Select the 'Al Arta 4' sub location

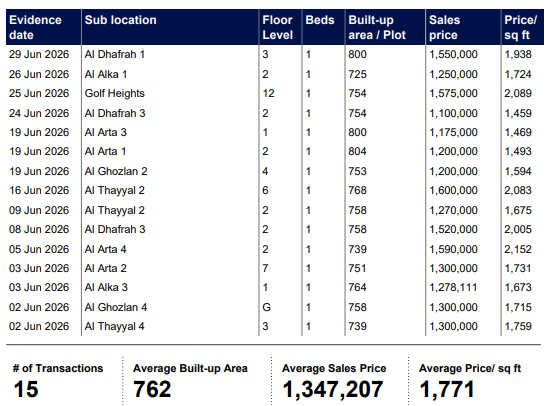click(105, 249)
